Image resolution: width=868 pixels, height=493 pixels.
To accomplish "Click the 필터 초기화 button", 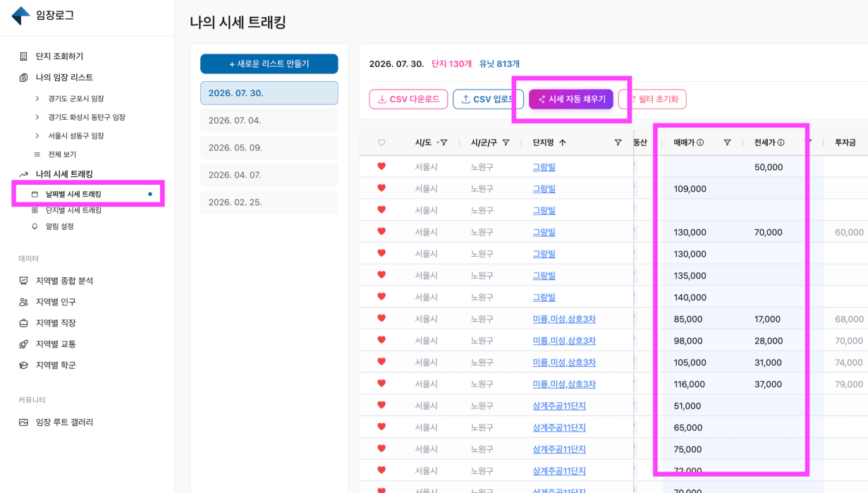I will tap(652, 99).
